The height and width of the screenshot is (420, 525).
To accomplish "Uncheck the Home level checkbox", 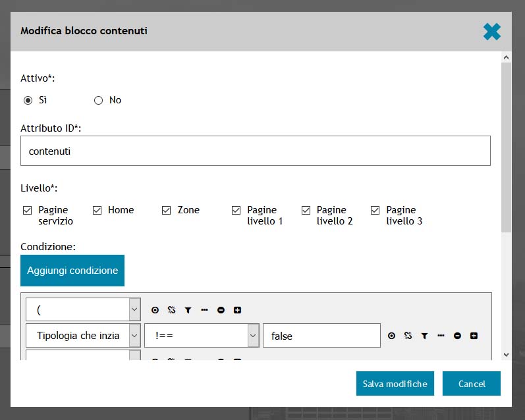I will click(97, 210).
